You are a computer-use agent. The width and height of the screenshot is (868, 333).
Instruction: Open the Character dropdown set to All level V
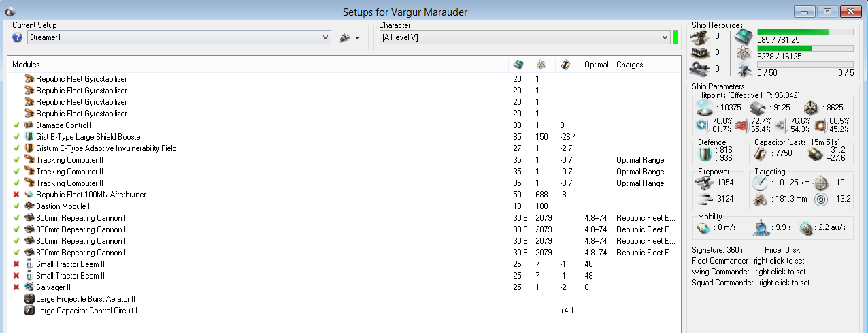click(524, 37)
